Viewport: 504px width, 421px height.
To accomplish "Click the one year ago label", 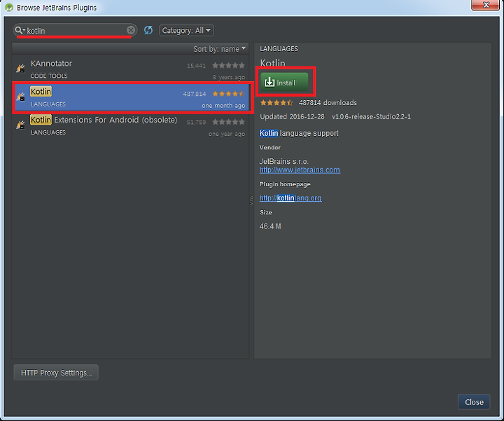I will tap(227, 134).
